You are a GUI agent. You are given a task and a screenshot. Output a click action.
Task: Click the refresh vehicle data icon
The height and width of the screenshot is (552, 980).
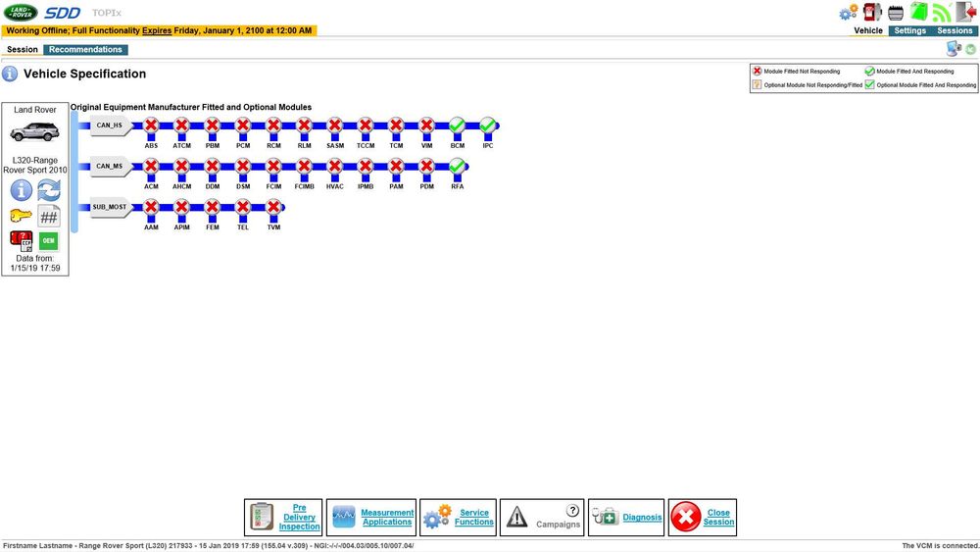tap(49, 190)
